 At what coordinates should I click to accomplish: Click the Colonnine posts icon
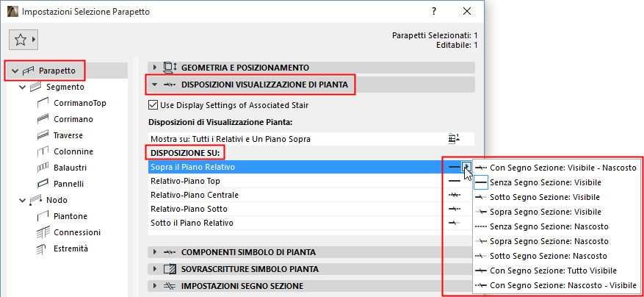point(43,151)
